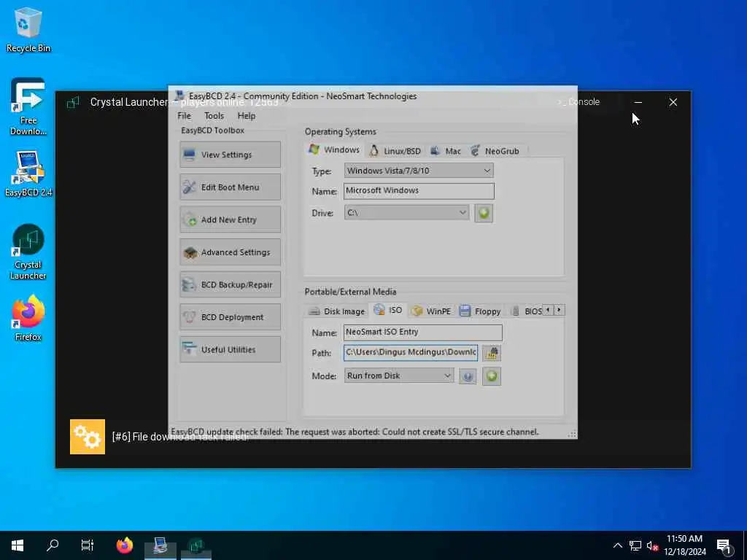Open BCD Backup/Repair
The height and width of the screenshot is (560, 747).
point(230,284)
